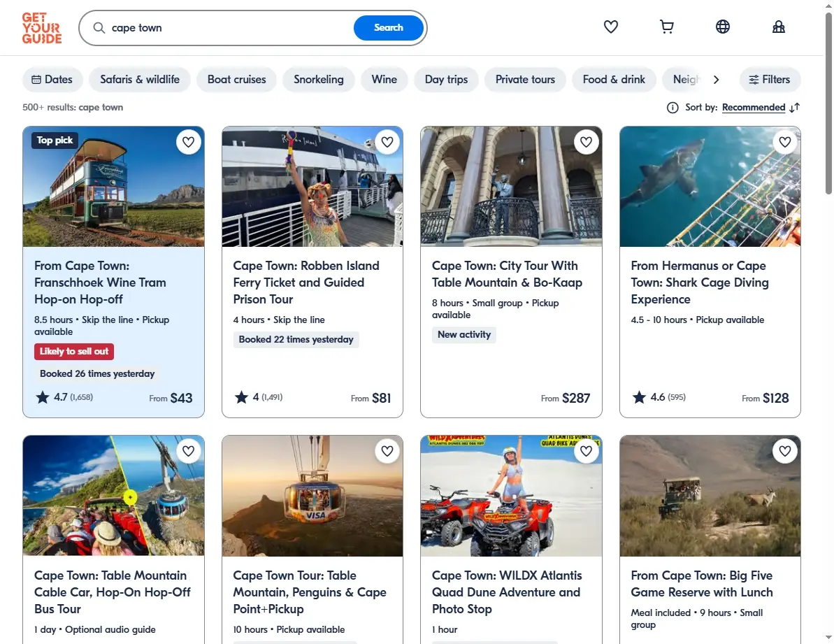Screen dimensions: 834x644
Task: Click the quad bike dune photo
Action: tap(511, 496)
